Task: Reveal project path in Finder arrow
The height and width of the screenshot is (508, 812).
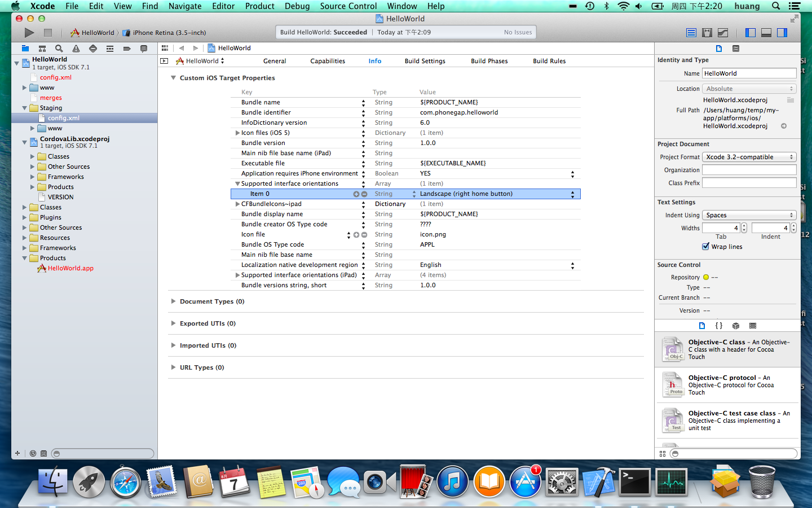Action: click(x=784, y=126)
